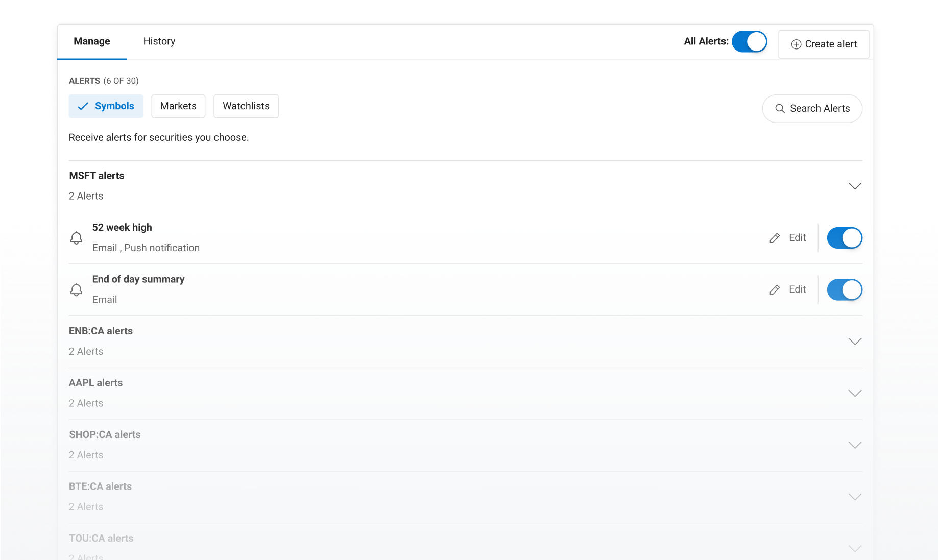This screenshot has height=560, width=938.
Task: Click the bell icon for 52 week high
Action: [76, 238]
